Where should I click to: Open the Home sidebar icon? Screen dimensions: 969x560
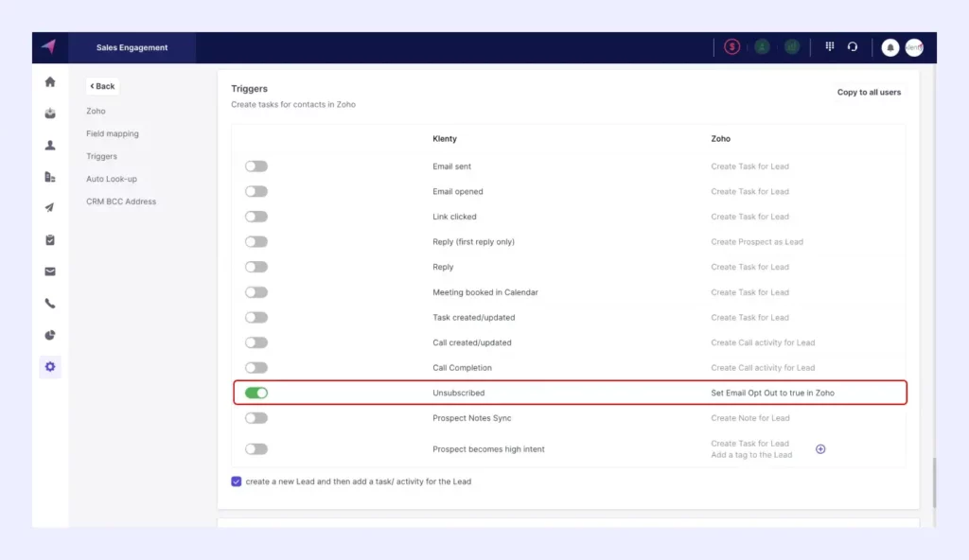click(50, 81)
